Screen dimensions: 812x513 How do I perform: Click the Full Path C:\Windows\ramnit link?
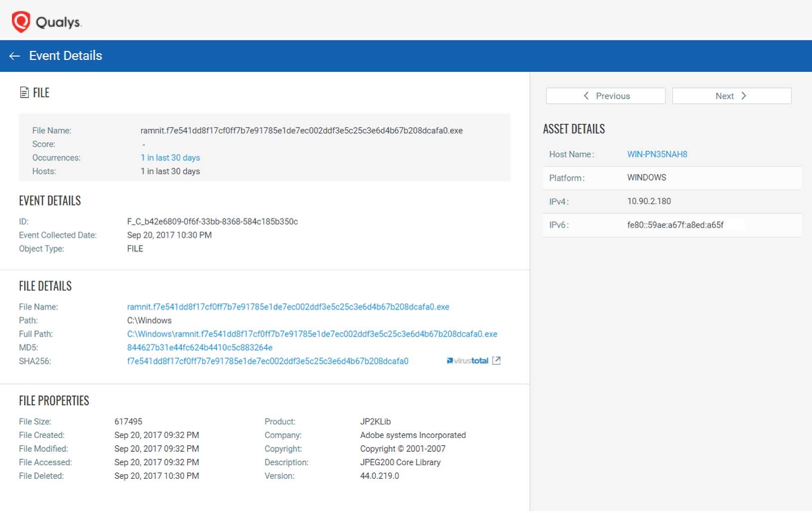click(x=312, y=334)
